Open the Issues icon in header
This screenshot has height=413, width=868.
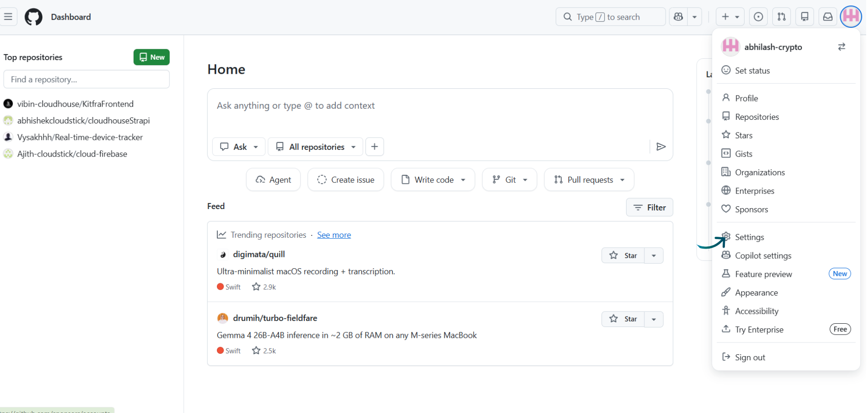[758, 17]
